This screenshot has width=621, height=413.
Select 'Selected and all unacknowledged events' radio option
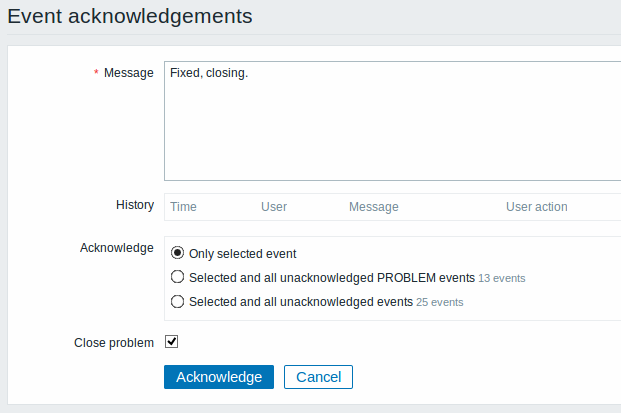[177, 301]
